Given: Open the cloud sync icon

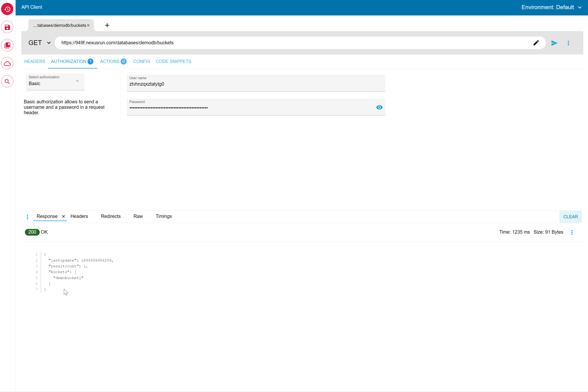Looking at the screenshot, I should coord(7,64).
